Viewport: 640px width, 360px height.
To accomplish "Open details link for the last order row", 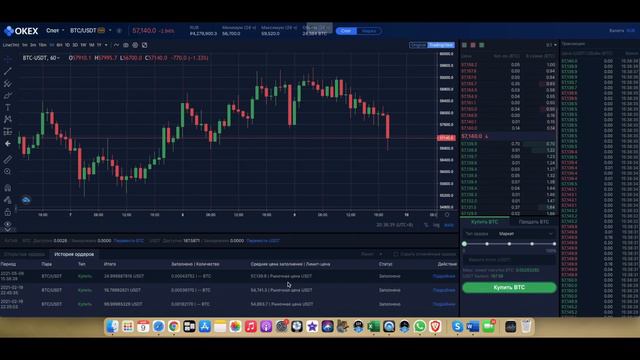I will pos(444,304).
